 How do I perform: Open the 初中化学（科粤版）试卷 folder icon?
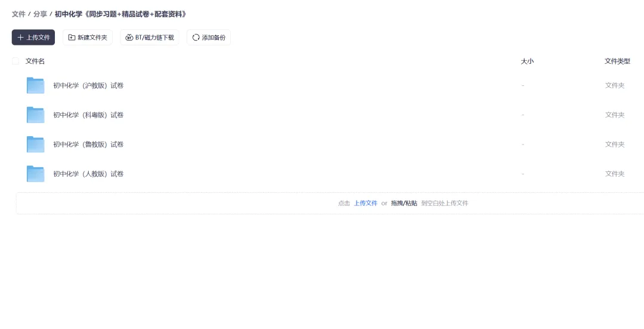tap(35, 115)
